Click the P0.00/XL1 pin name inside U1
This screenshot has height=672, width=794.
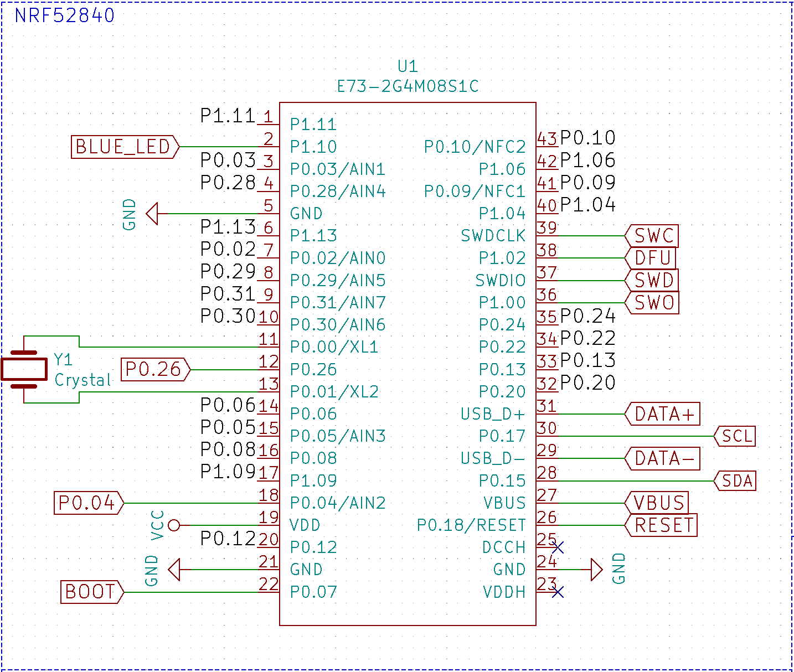click(334, 347)
